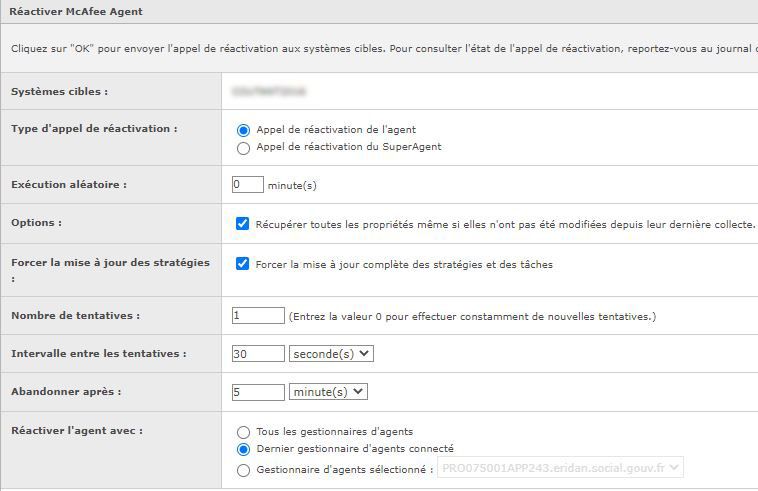Click the 'Réactiver McAfee Agent' title header

coord(76,12)
